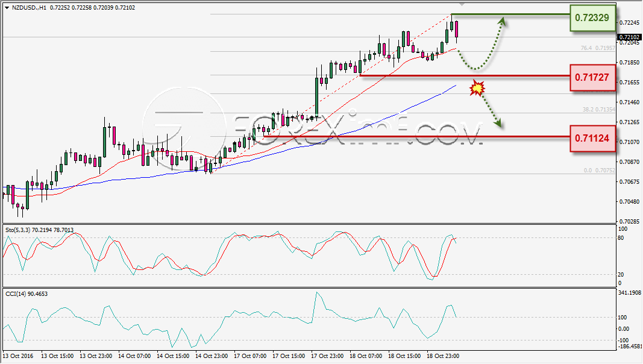
Task: Click the 14 Oct 07:00 time label
Action: [134, 356]
